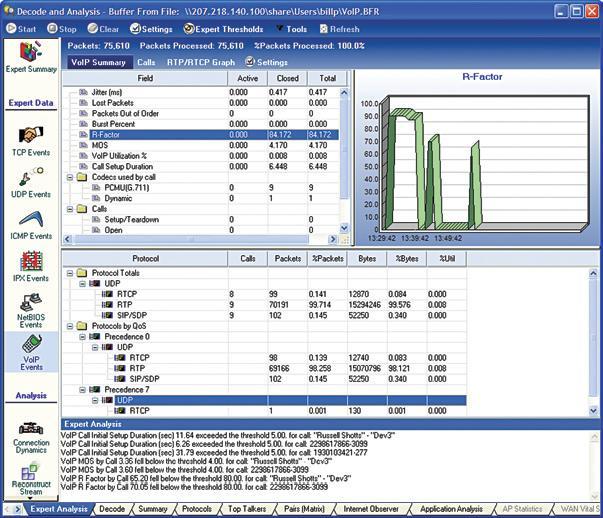Open Reconstruct Stream analysis
The width and height of the screenshot is (603, 518).
pos(31,480)
